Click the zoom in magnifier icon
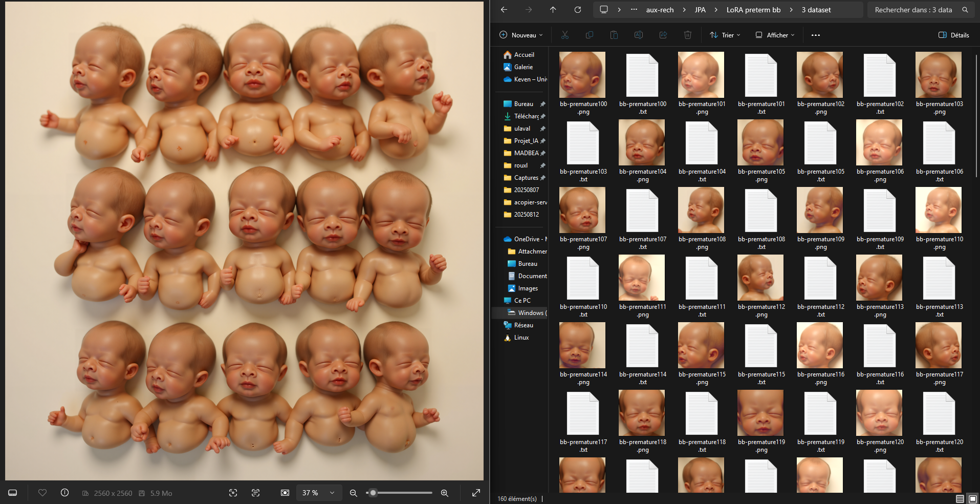 pos(444,493)
